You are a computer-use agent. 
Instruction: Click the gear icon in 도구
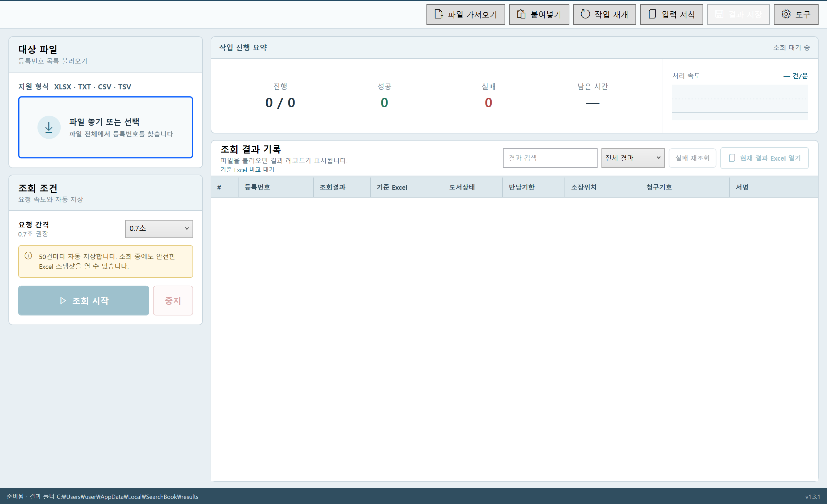(x=786, y=14)
